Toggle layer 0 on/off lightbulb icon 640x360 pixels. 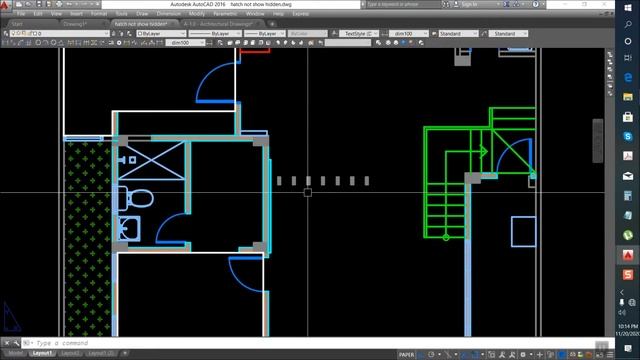(x=13, y=33)
